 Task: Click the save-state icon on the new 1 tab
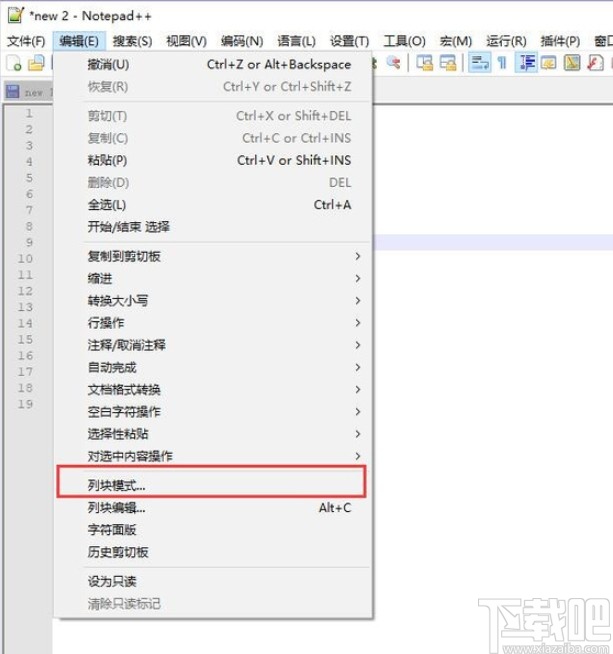(x=13, y=92)
